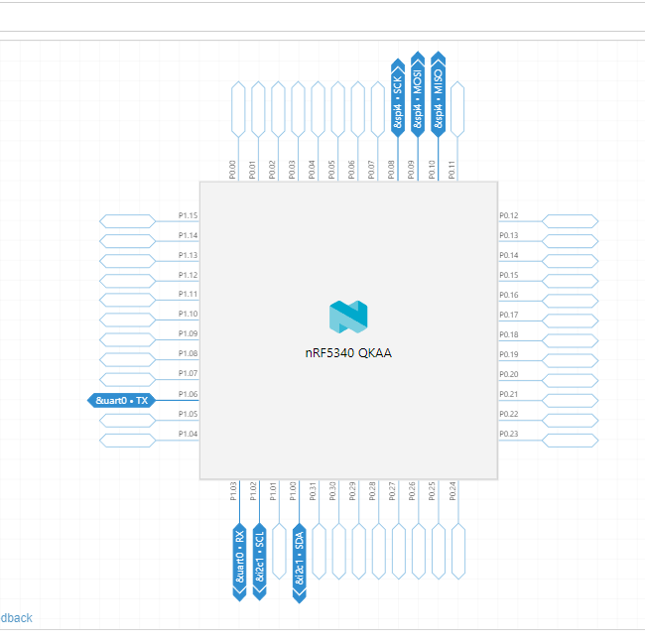Choose the empty pin slot for P0.29

[359, 551]
